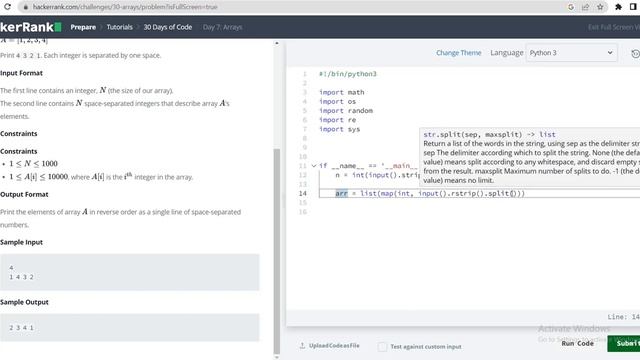
Task: Collapse the code fold arrow on line 11
Action: coord(313,166)
